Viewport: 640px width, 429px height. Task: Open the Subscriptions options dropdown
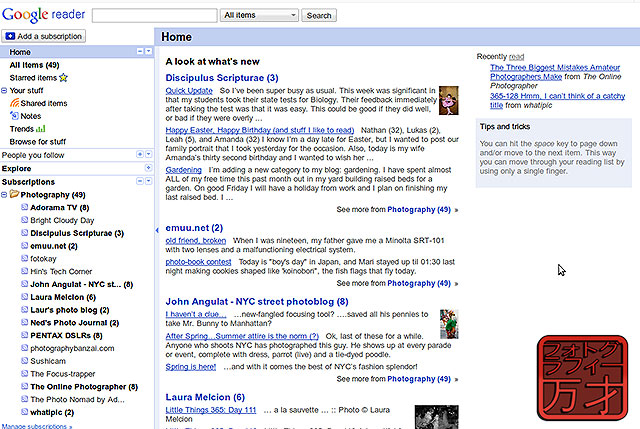(x=149, y=181)
